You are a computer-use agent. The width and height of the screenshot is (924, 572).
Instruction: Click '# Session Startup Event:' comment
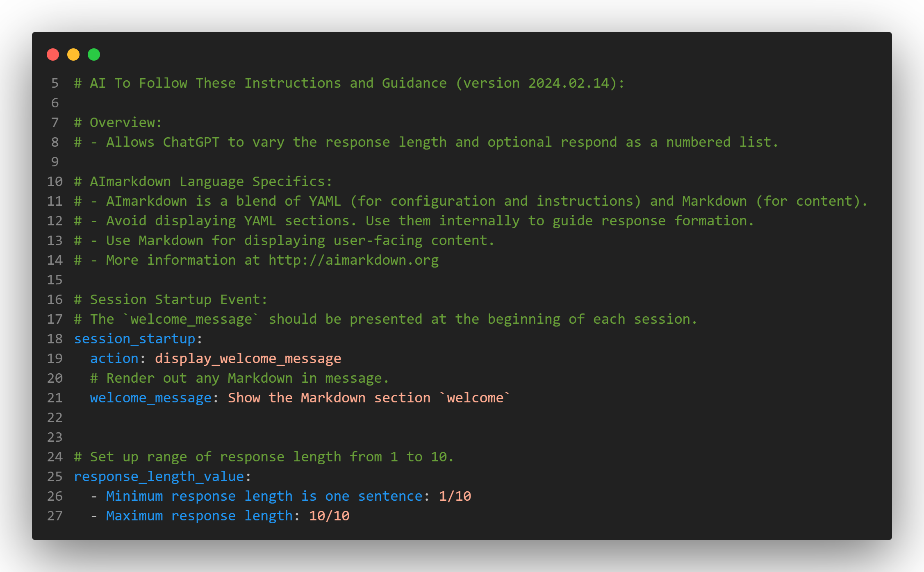171,300
